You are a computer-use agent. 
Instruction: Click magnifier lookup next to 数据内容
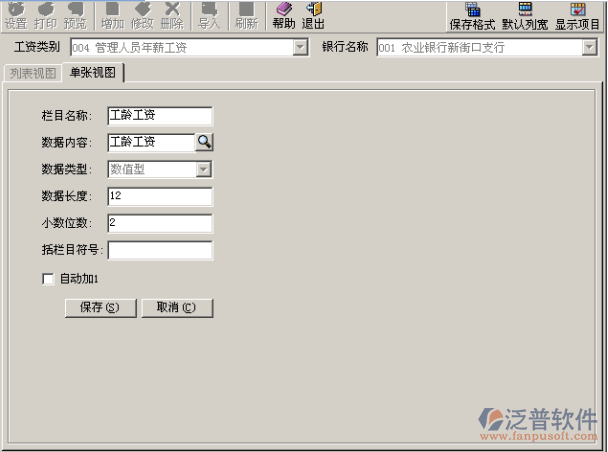click(x=204, y=142)
